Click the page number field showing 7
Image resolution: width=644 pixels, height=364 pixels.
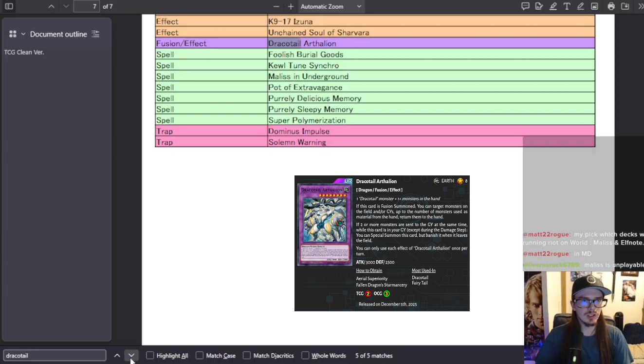coord(87,6)
